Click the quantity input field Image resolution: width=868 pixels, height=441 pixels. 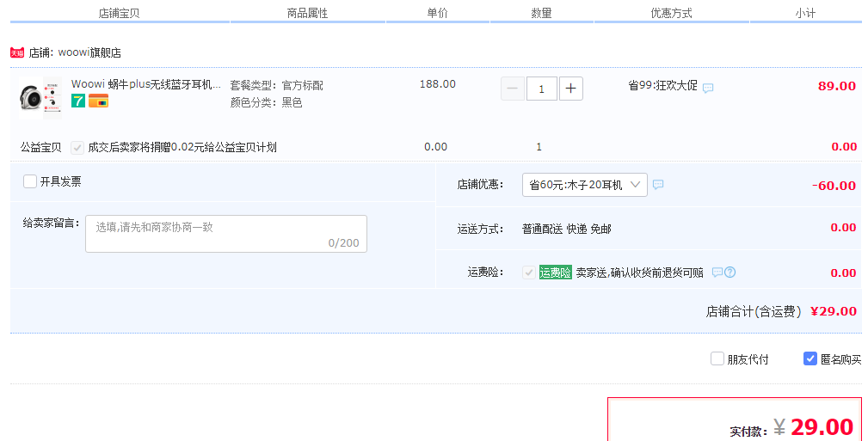(x=541, y=89)
